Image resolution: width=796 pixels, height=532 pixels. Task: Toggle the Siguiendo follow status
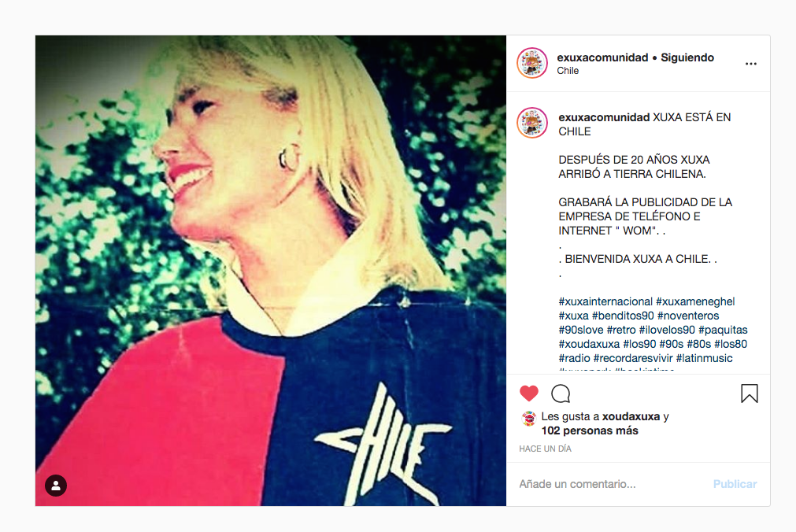point(687,57)
